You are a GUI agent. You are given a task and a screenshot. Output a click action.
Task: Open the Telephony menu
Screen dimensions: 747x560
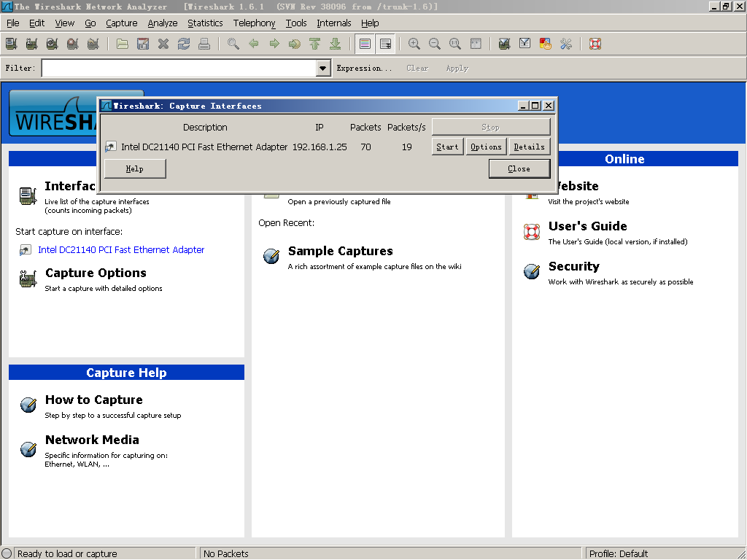(254, 23)
